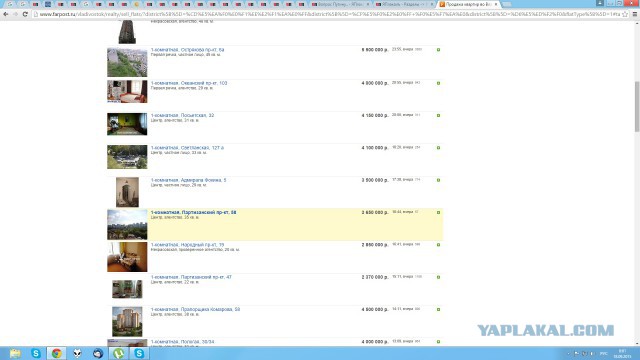Switch to the 'Вопрос Путину' tab
640x360 pixels.
pos(340,4)
